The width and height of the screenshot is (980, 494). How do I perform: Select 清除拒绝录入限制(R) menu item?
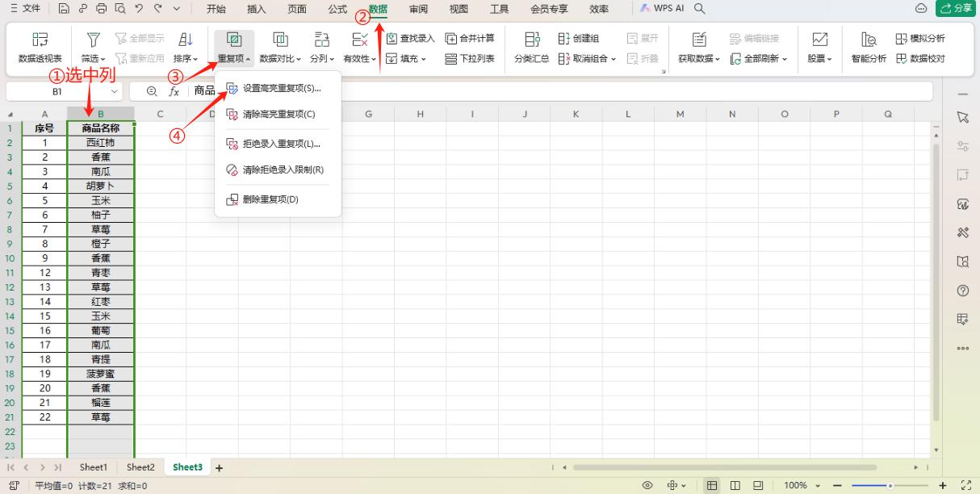[278, 170]
